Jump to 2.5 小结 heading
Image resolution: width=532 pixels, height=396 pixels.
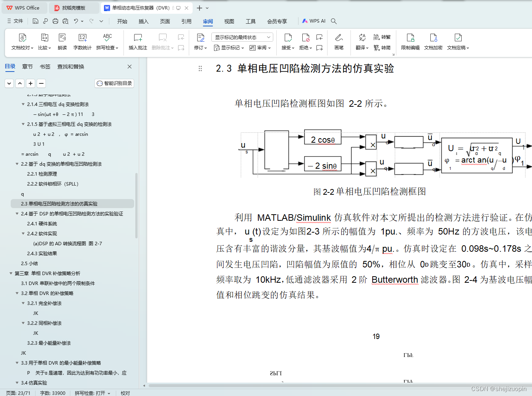29,263
